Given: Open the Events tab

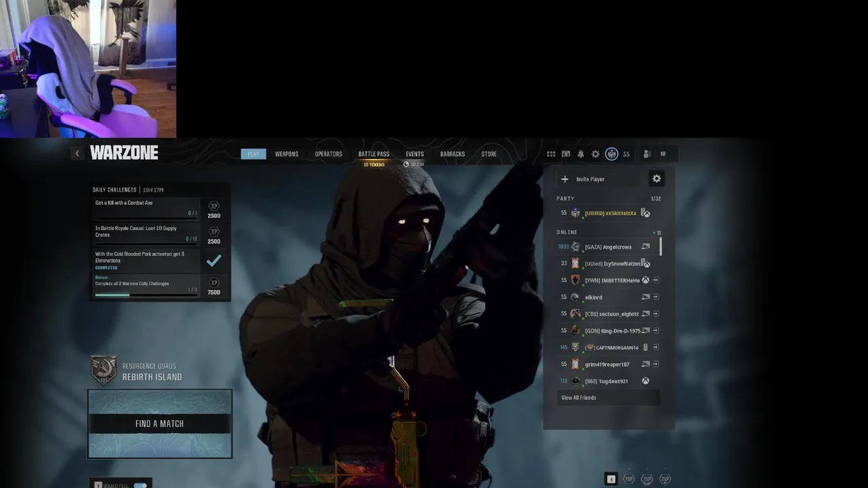Looking at the screenshot, I should click(415, 154).
